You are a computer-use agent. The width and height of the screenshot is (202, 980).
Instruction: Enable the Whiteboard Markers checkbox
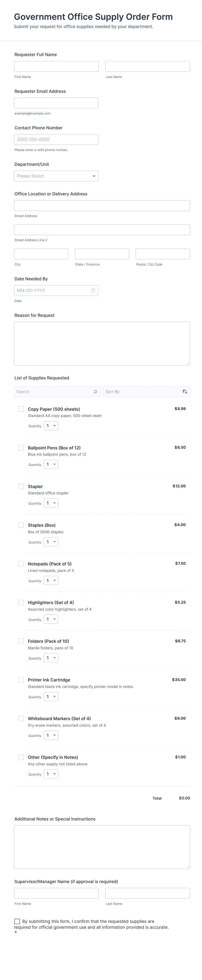tap(21, 718)
